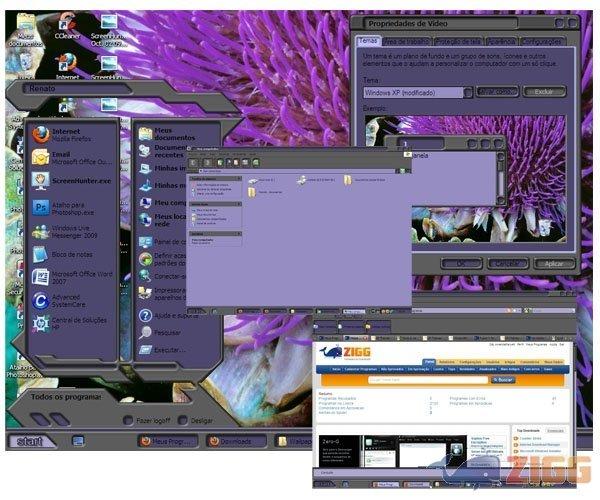The height and width of the screenshot is (500, 600).
Task: Switch to Configurações tab
Action: (x=541, y=41)
